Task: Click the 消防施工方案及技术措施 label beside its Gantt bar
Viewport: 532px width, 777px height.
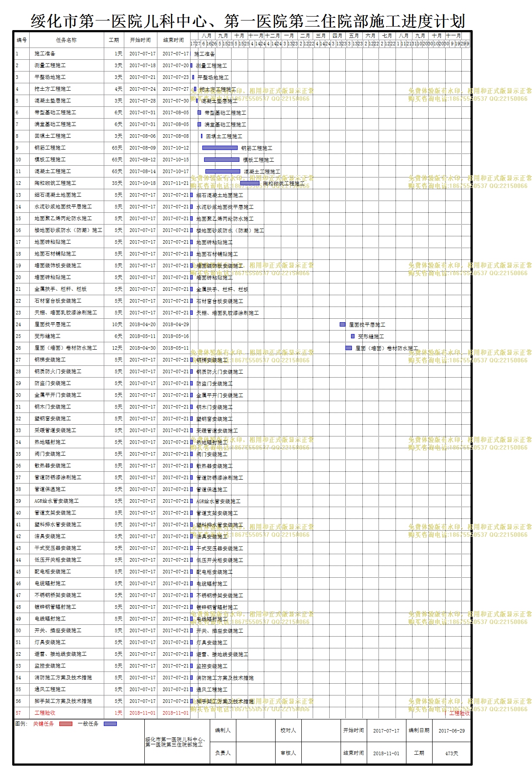Action: pyautogui.click(x=225, y=678)
